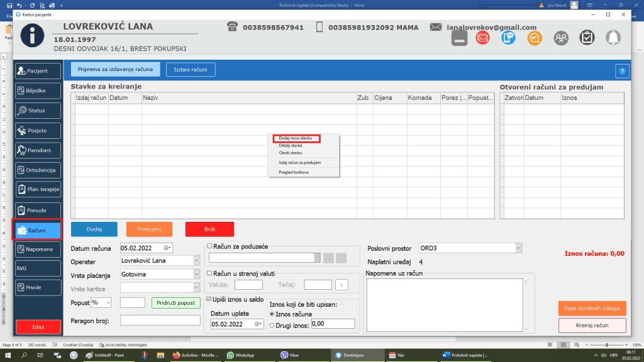Open Posjete in the sidebar

38,131
